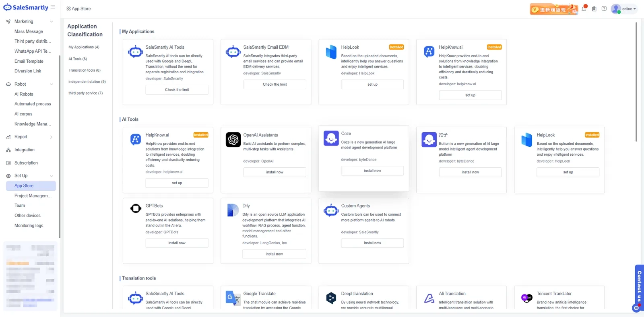644x317 pixels.
Task: Install OpenAI Assistants now
Action: click(275, 172)
